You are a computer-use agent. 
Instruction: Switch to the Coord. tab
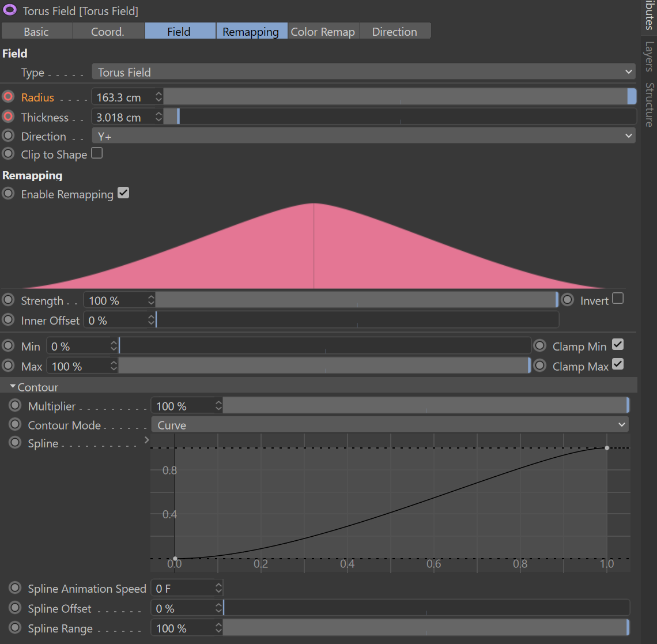(108, 32)
